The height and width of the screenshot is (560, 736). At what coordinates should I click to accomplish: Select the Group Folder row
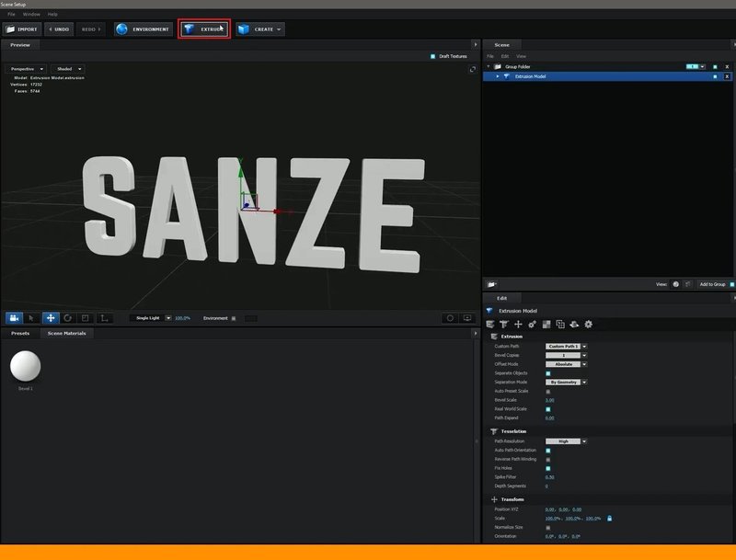[x=607, y=66]
